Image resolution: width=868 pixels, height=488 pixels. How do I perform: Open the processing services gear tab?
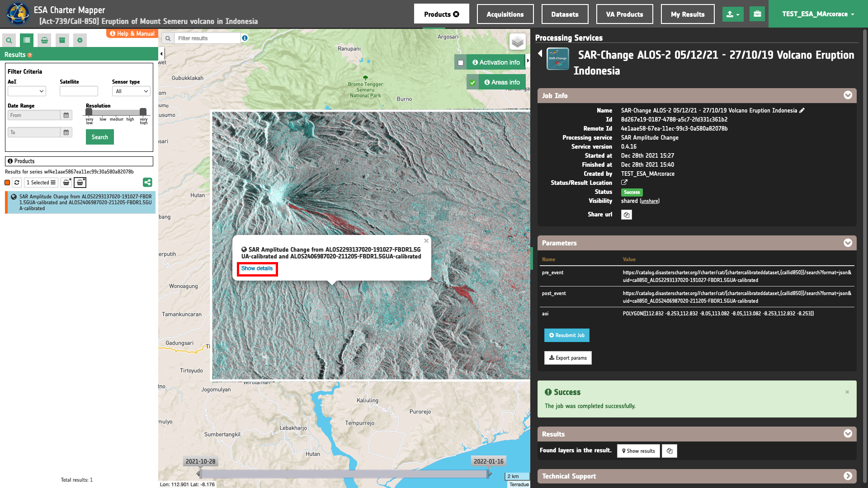[80, 40]
